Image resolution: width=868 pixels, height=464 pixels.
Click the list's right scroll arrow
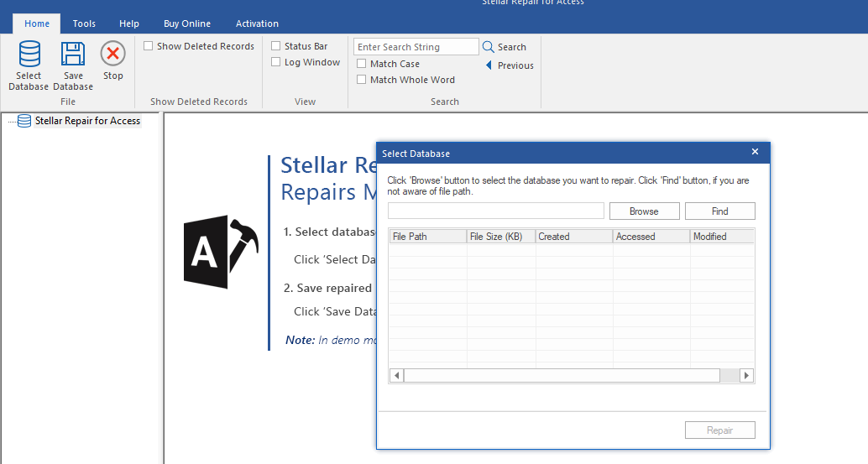(x=746, y=376)
